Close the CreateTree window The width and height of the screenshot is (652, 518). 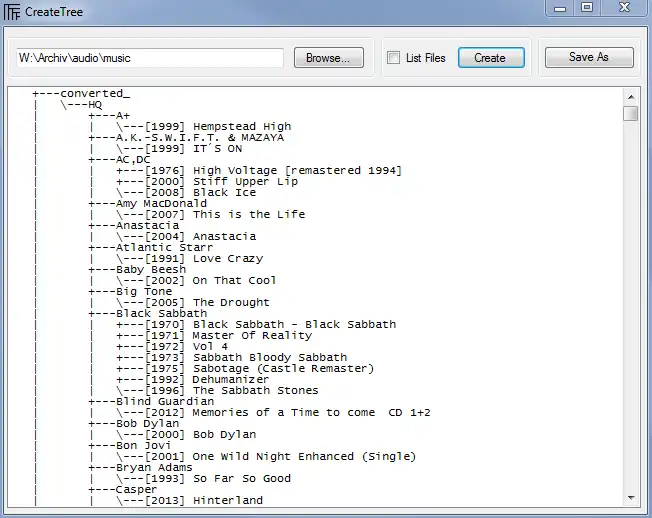(x=624, y=8)
